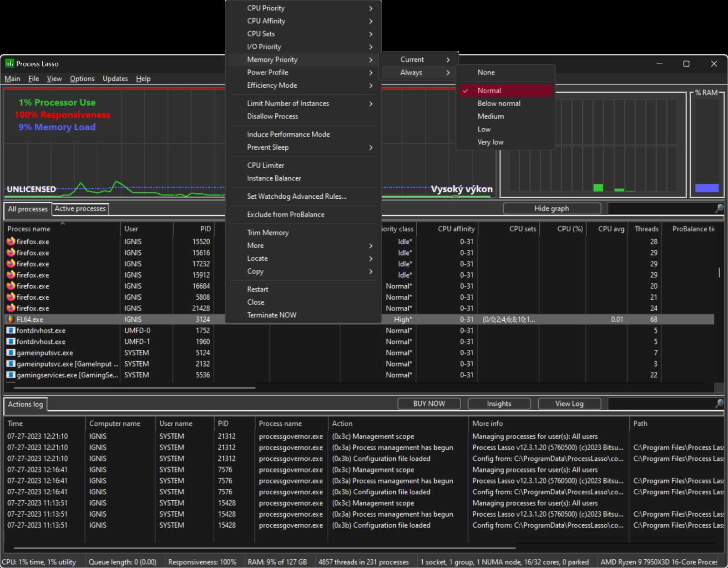
Task: Toggle Disallow Process entry
Action: point(303,116)
